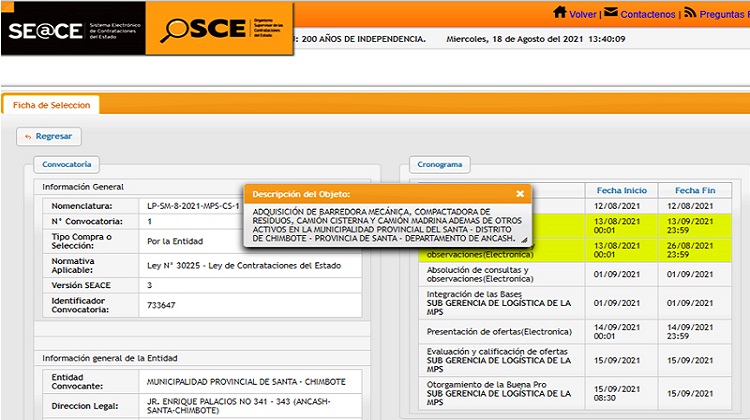This screenshot has width=750, height=420.
Task: Close the Descripción del Objeto popup
Action: pos(520,194)
